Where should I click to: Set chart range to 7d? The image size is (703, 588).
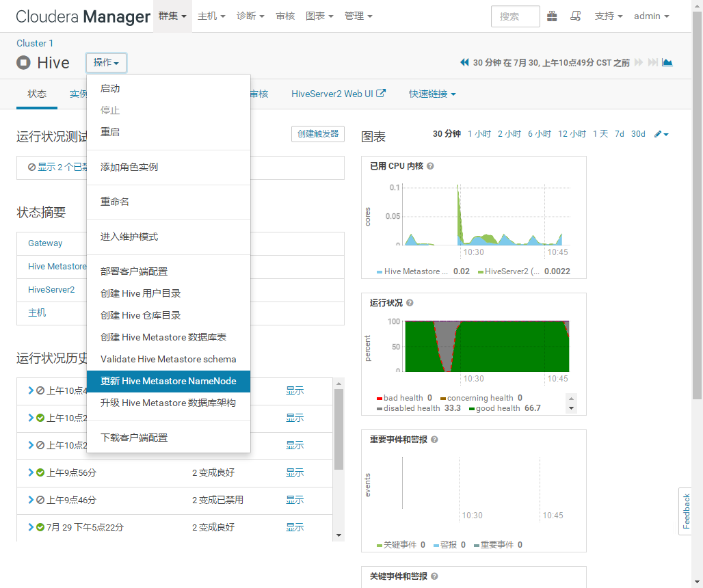click(x=619, y=134)
